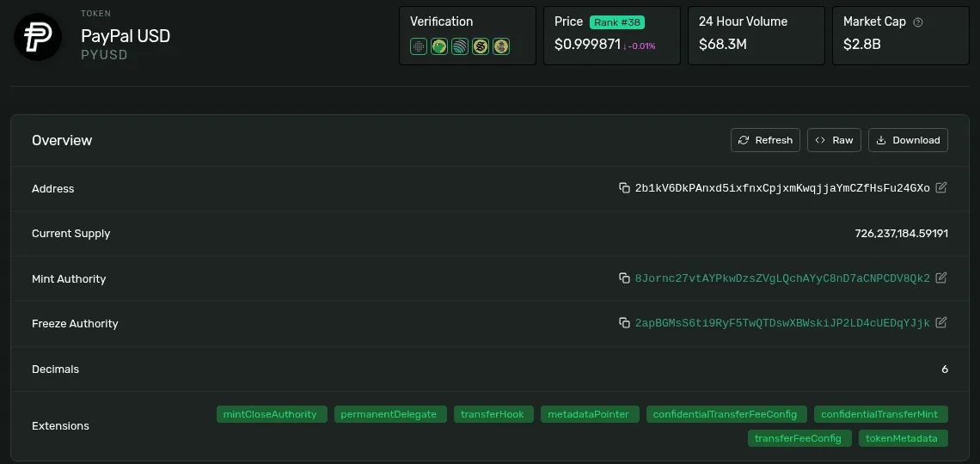980x464 pixels.
Task: Copy the Mint Authority address
Action: click(x=624, y=278)
